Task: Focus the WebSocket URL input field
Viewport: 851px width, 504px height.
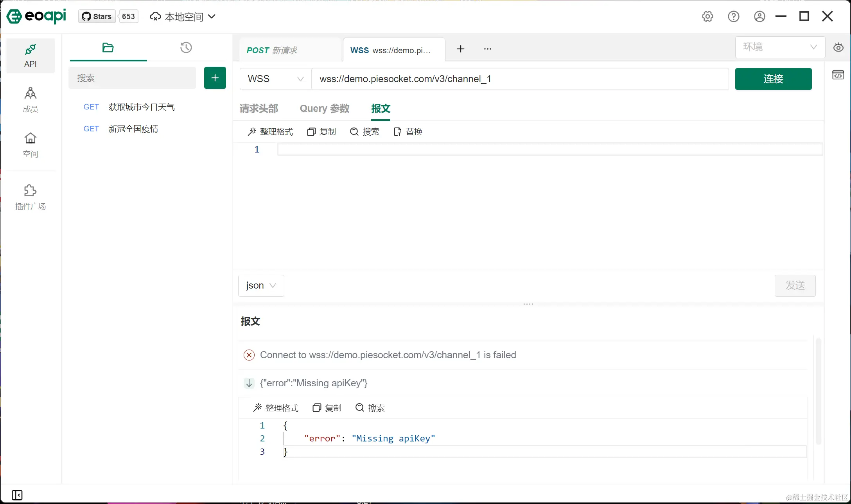Action: coord(519,79)
